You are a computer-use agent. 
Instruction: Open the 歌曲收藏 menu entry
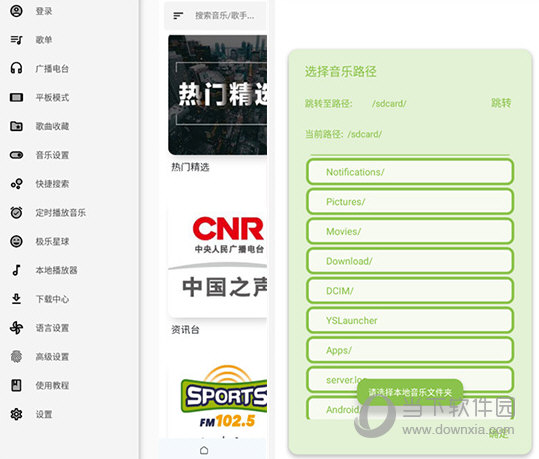[52, 126]
